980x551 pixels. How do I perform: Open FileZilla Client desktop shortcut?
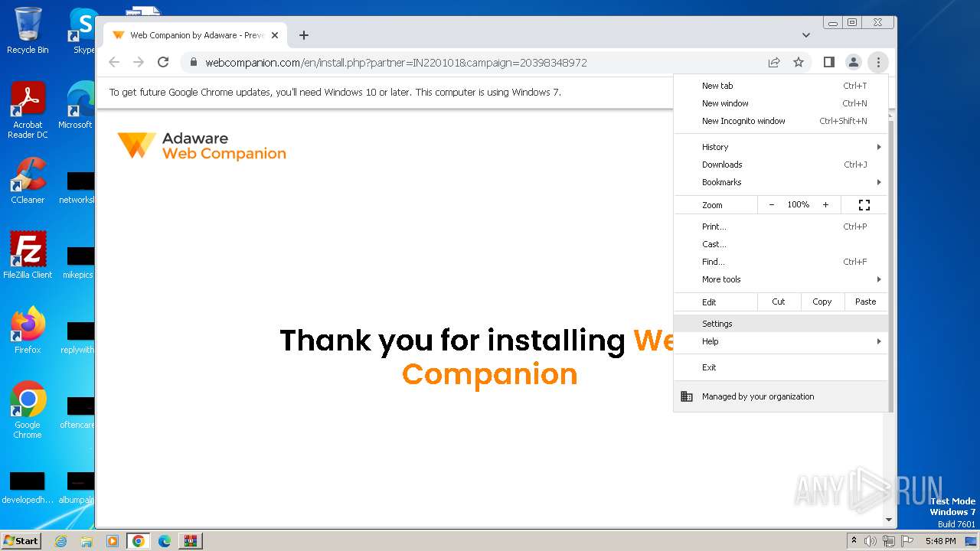[28, 256]
